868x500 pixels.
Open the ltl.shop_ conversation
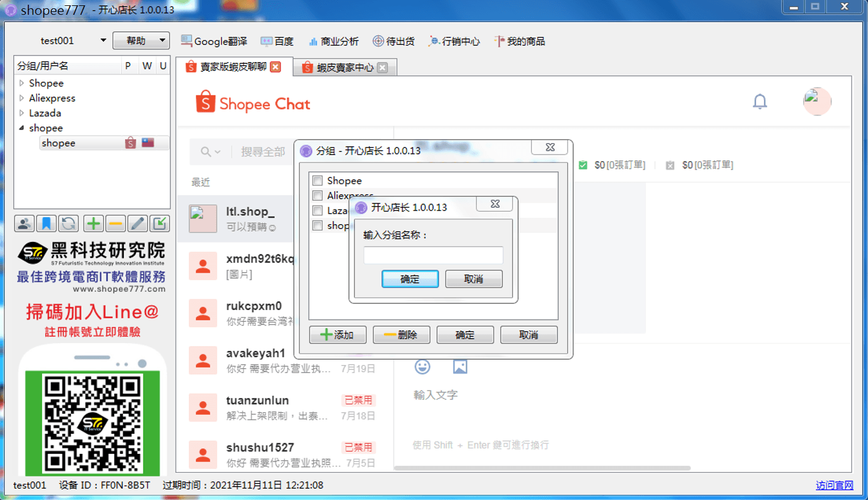tap(237, 218)
